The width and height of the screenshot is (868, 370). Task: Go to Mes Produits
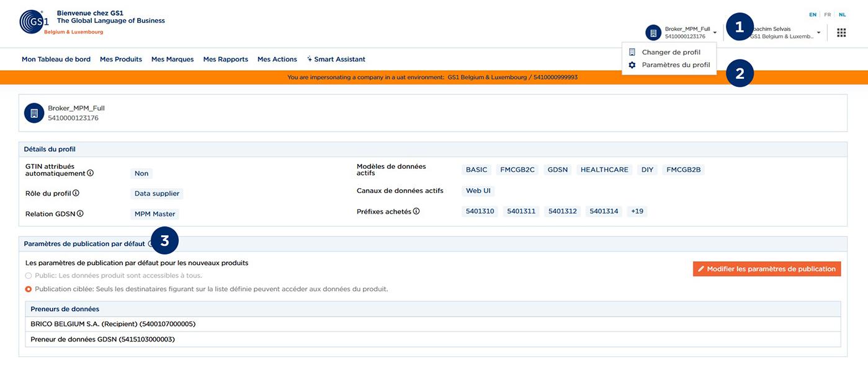pos(121,59)
